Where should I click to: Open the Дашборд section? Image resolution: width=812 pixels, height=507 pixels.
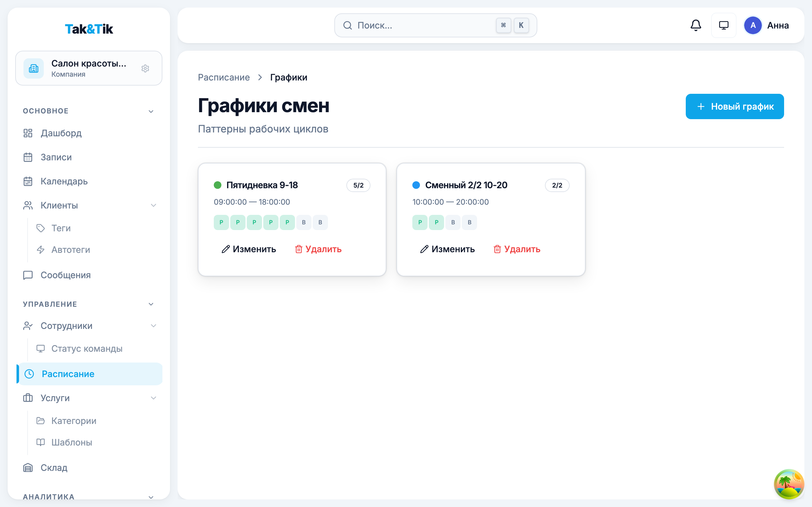pos(61,133)
